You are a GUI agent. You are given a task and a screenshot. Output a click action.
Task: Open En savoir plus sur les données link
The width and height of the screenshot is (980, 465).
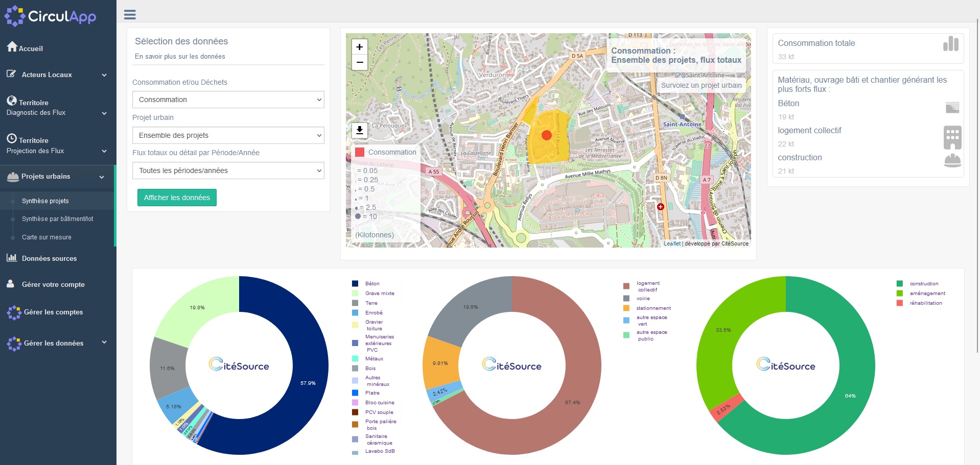(180, 57)
